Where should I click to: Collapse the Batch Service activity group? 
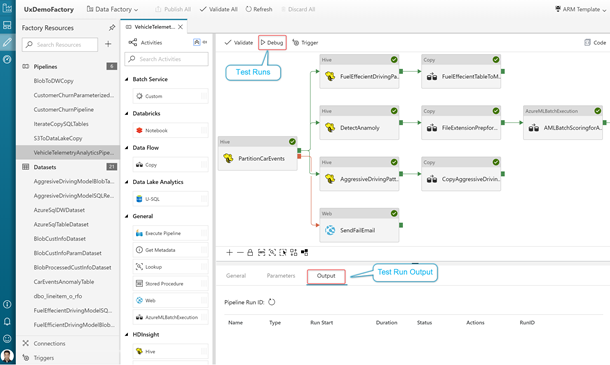click(126, 79)
